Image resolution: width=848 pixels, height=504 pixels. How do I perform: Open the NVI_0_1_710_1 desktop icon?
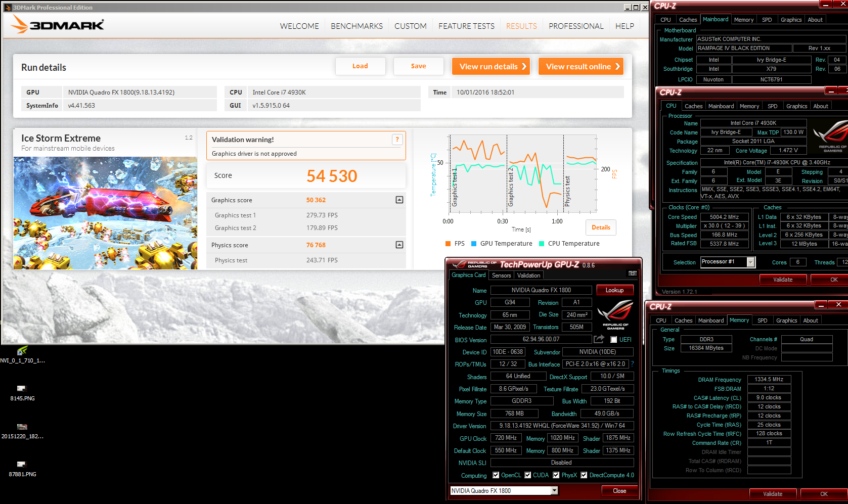[22, 351]
